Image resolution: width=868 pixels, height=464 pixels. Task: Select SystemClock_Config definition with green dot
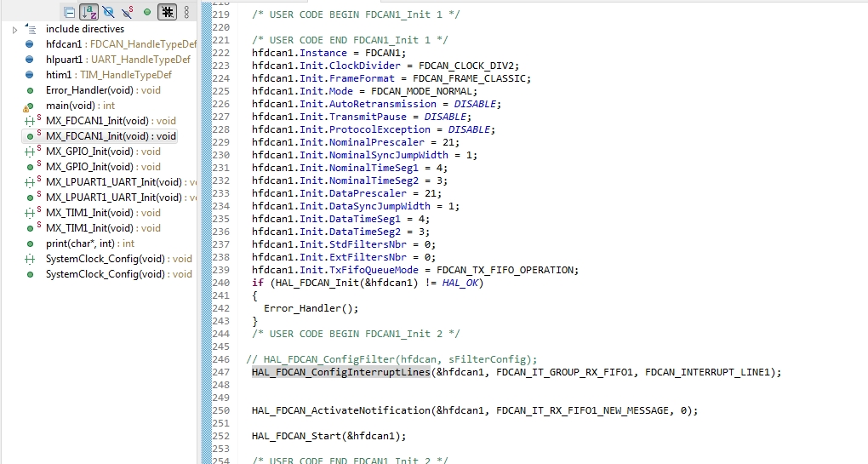[119, 274]
